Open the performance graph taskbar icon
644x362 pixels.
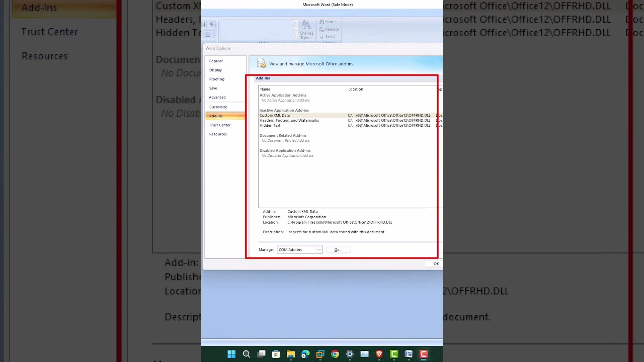point(365,354)
